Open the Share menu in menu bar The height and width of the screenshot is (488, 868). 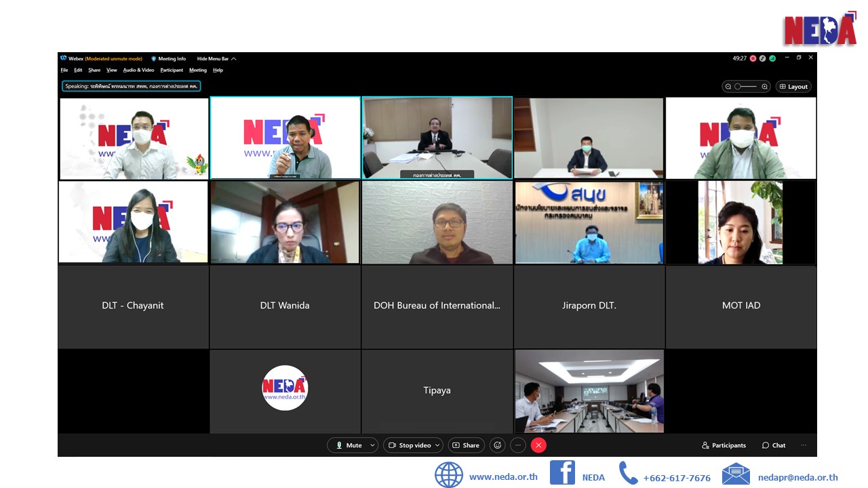point(94,70)
